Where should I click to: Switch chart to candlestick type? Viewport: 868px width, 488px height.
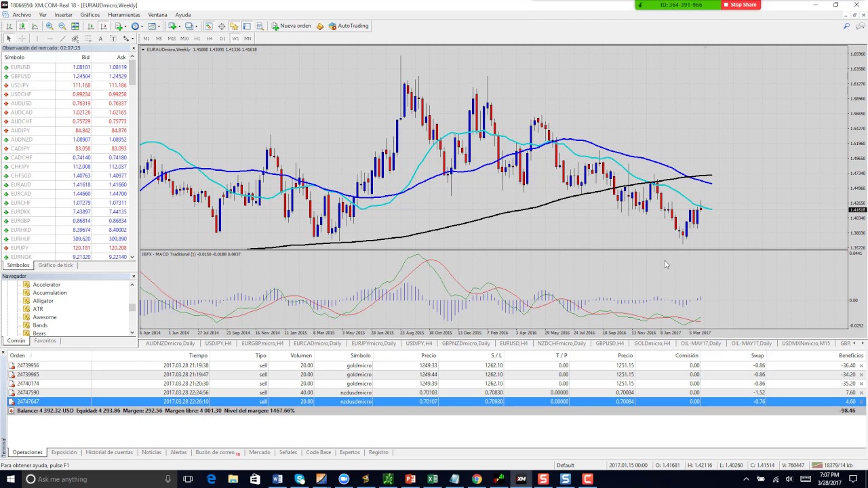[22, 26]
